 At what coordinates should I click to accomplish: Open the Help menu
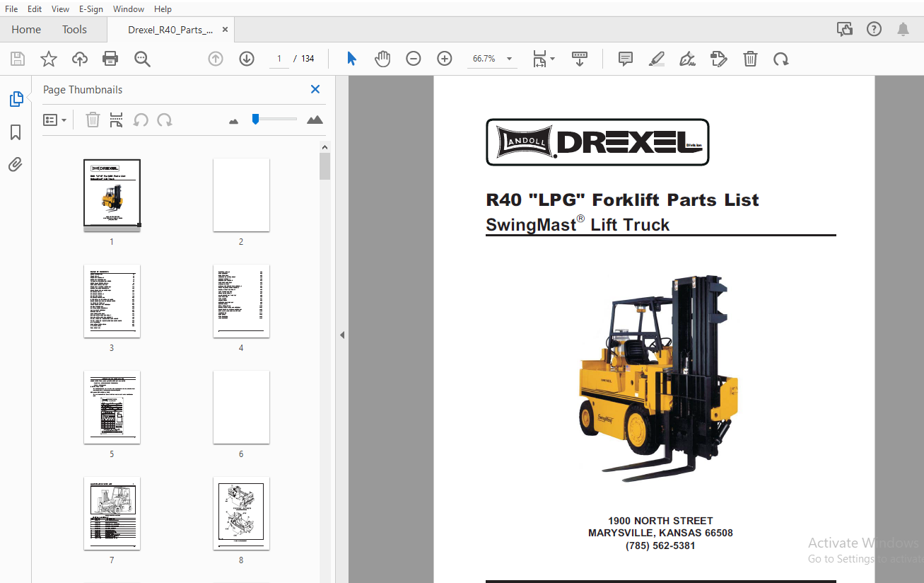coord(163,9)
